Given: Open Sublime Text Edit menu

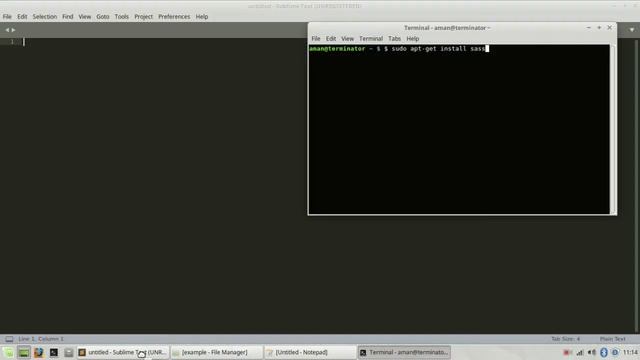Looking at the screenshot, I should pyautogui.click(x=22, y=17).
